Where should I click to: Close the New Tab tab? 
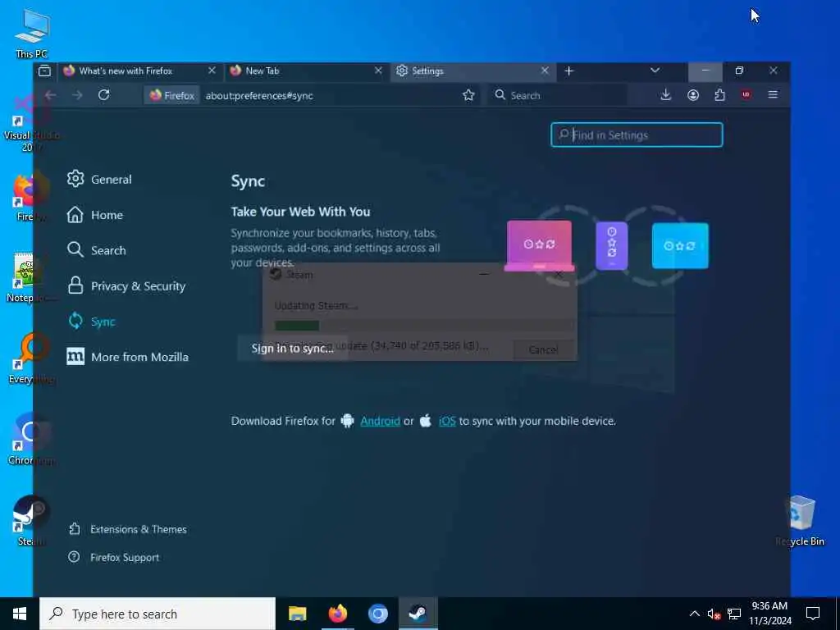pyautogui.click(x=378, y=71)
